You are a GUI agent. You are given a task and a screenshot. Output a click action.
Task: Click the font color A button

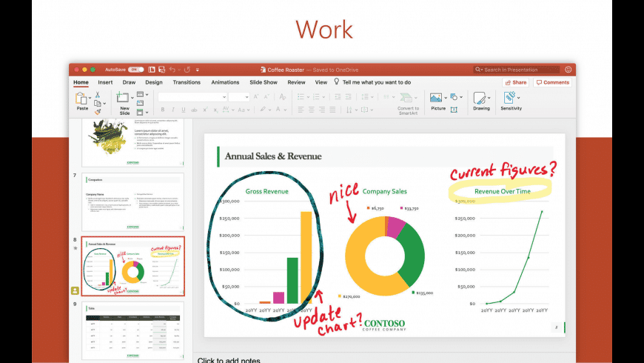click(x=278, y=110)
